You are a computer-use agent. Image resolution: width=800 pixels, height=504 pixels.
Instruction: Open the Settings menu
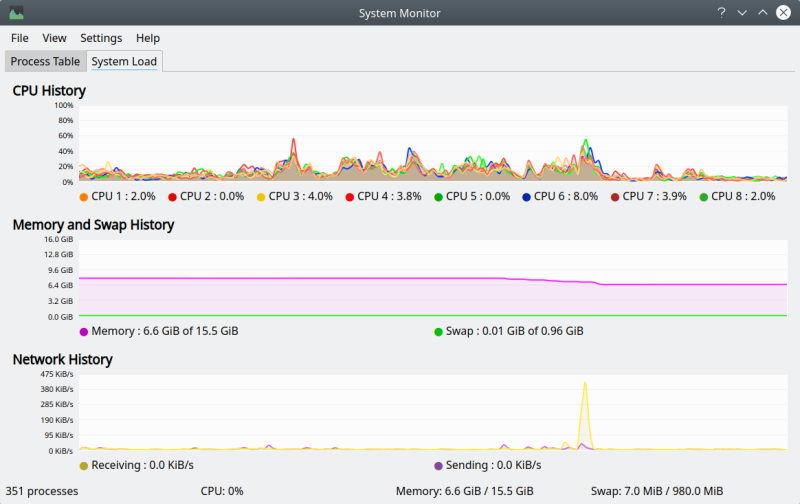click(101, 38)
